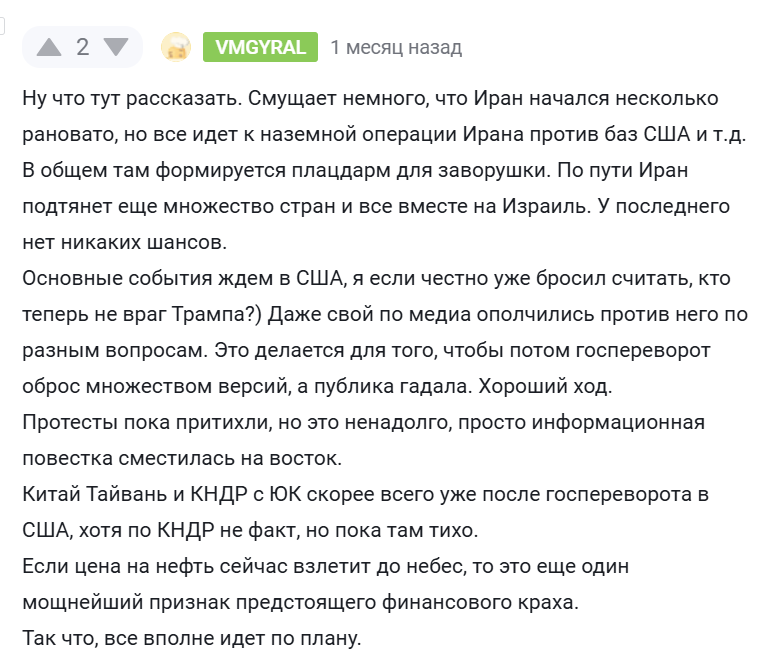Click the line starting "Протесты пока притихли"
Viewport: 779px width, 661px height.
(364, 422)
